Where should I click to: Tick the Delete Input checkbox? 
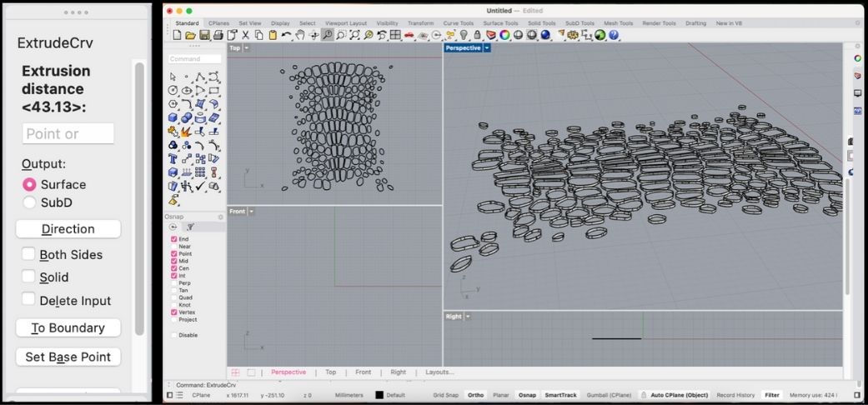coord(29,300)
